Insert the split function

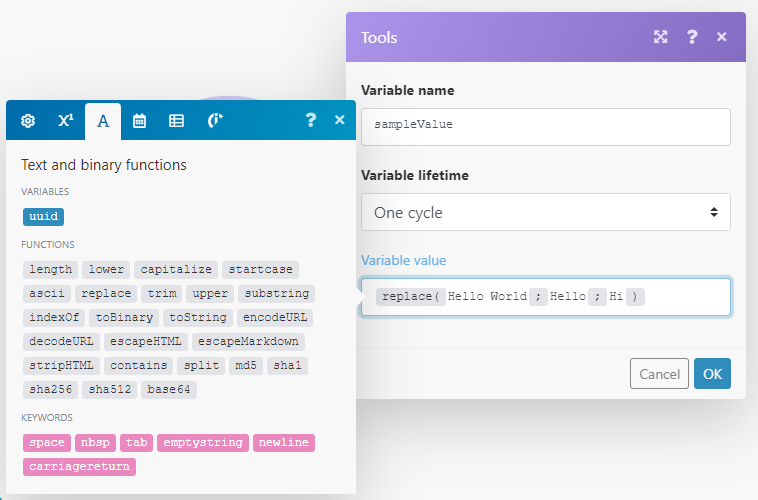[201, 366]
